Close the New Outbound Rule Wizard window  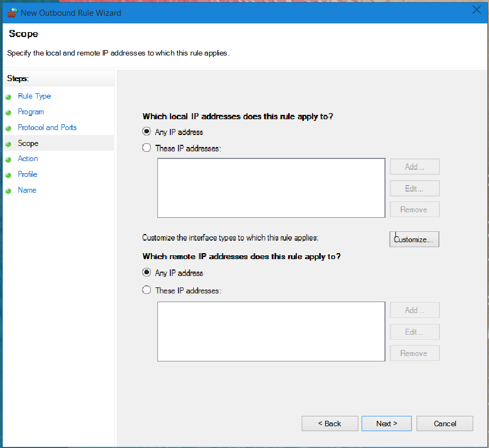point(476,10)
